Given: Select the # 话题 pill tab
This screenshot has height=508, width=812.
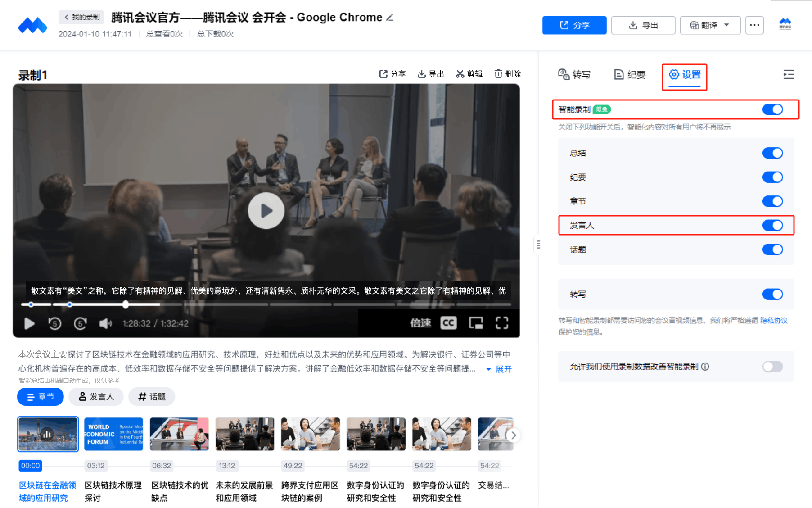Looking at the screenshot, I should pos(152,397).
